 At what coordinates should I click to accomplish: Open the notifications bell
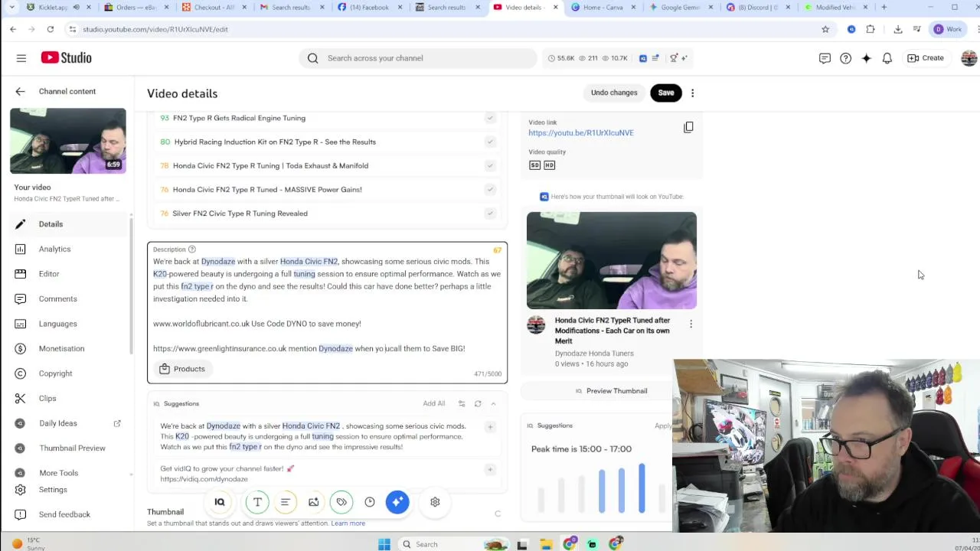(x=887, y=58)
